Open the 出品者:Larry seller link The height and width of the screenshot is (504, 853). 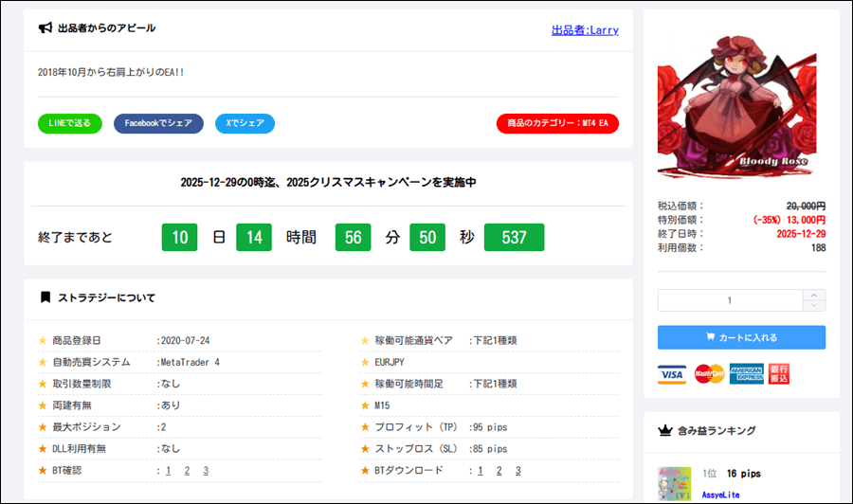pos(585,30)
